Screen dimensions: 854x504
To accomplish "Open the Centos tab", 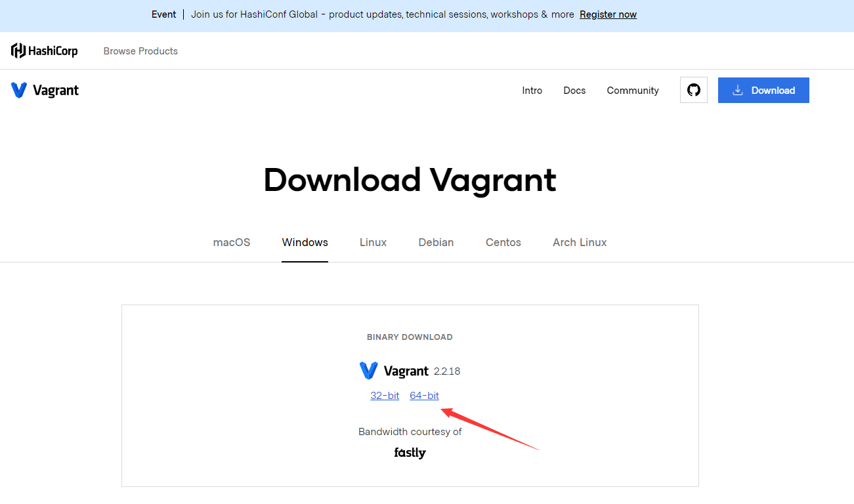I will (x=503, y=242).
